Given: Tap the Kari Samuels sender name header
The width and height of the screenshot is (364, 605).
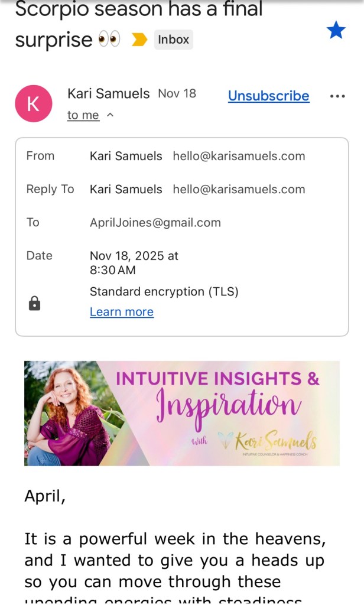Looking at the screenshot, I should click(108, 93).
